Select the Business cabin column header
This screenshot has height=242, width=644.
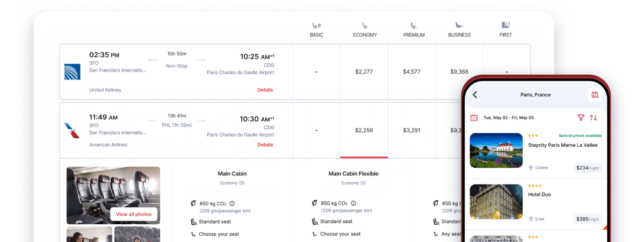(459, 30)
